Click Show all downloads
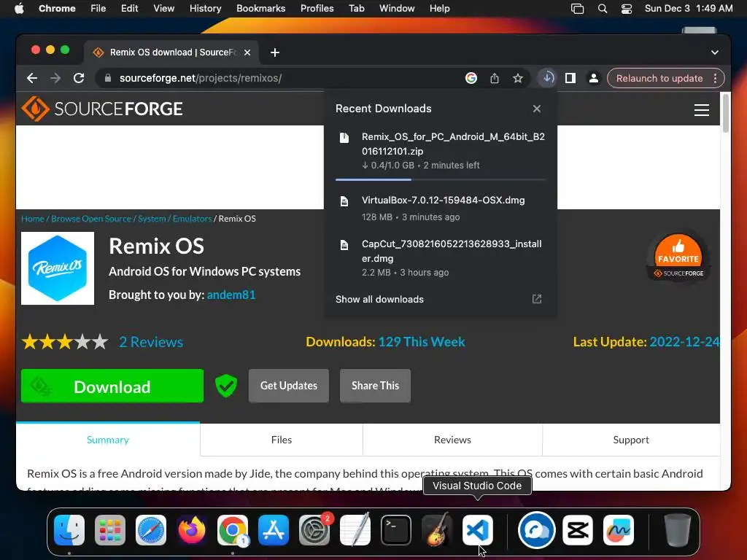747x560 pixels. tap(379, 299)
